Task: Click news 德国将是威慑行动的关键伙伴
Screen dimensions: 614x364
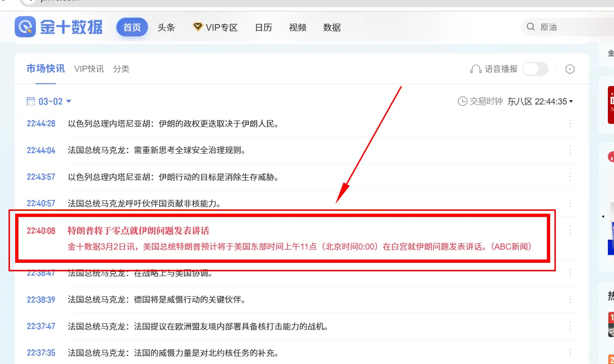Action: (157, 300)
